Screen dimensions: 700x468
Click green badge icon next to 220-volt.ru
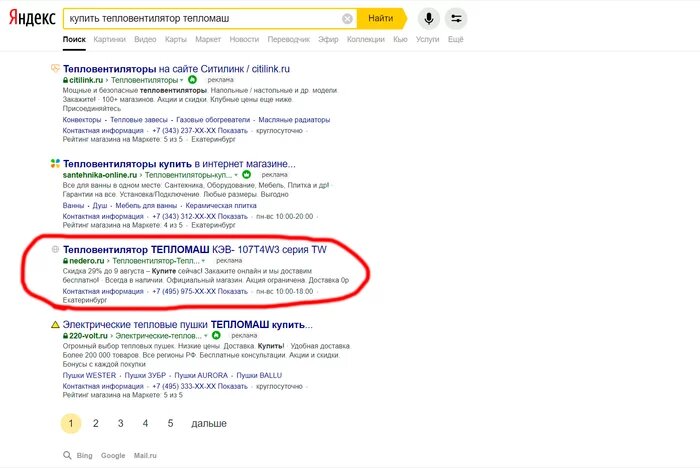pos(216,335)
